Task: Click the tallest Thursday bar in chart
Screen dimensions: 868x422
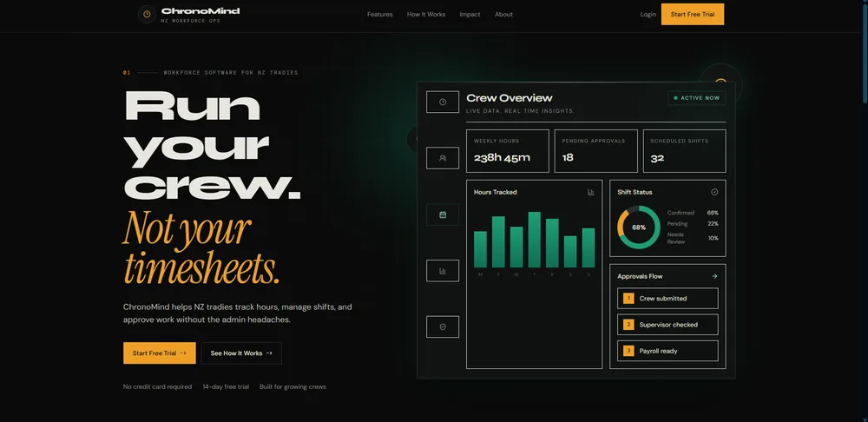Action: click(x=534, y=240)
